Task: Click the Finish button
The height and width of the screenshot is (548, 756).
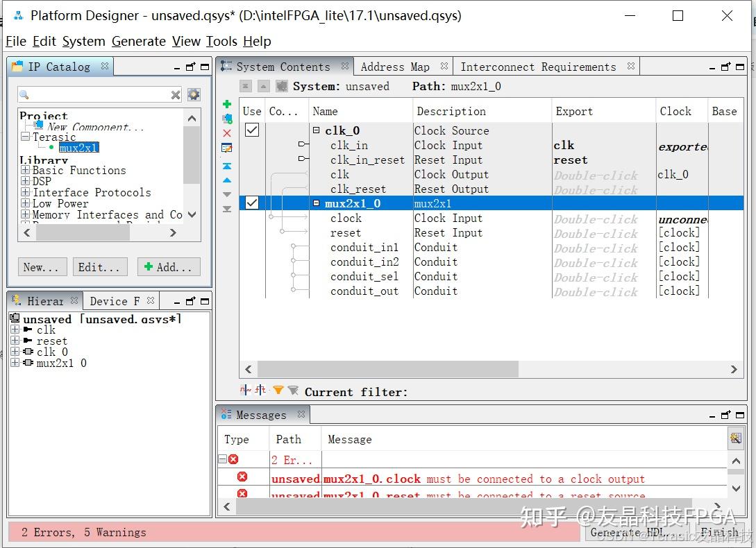Action: click(x=719, y=532)
